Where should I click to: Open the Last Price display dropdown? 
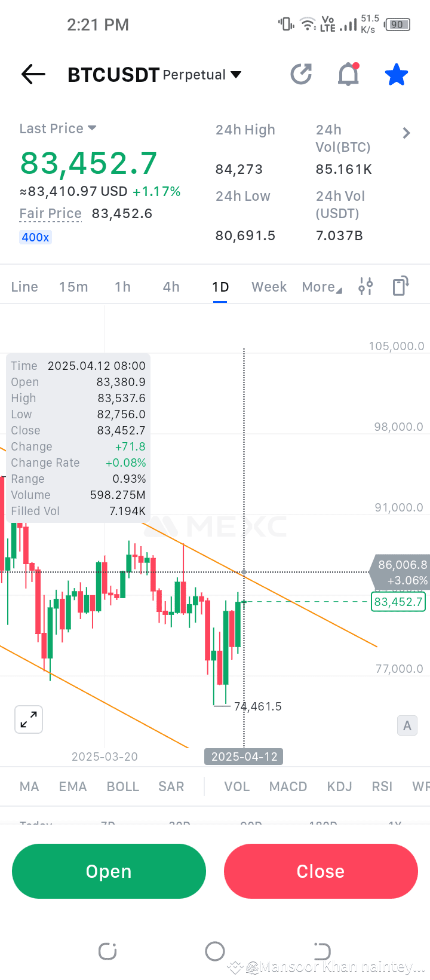pyautogui.click(x=58, y=128)
